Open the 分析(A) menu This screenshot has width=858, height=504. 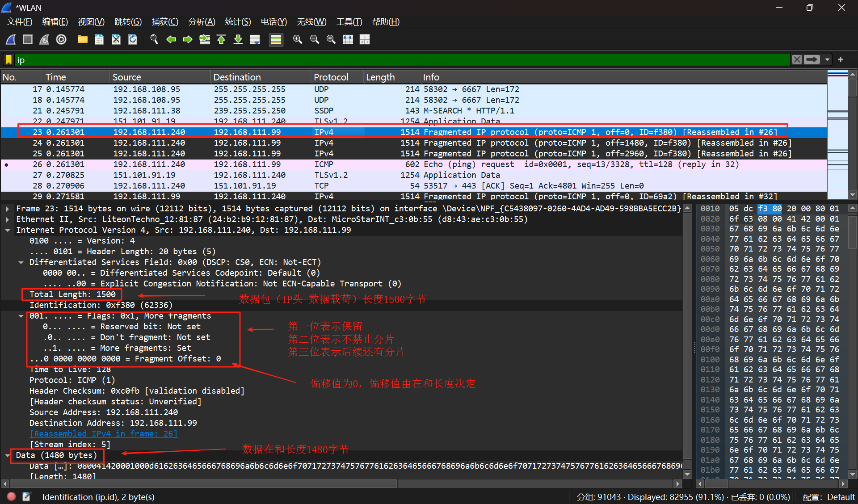point(202,22)
